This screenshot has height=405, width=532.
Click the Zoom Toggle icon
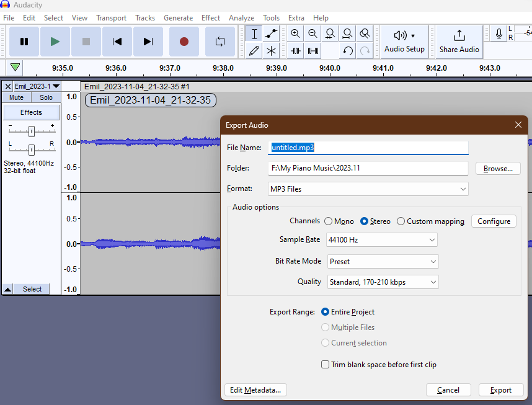coord(365,33)
